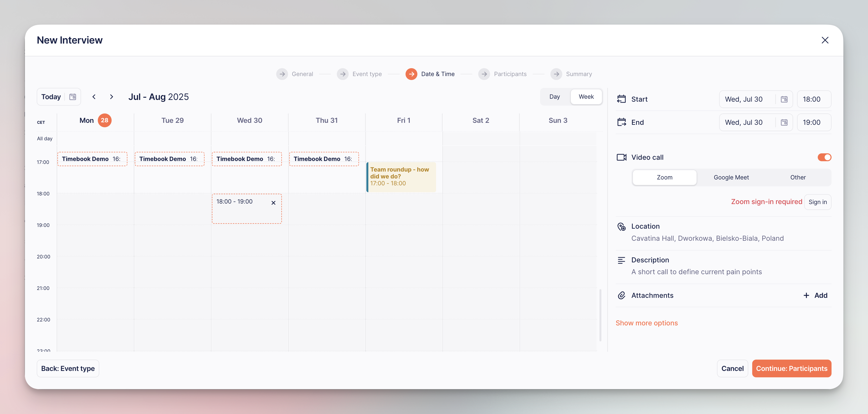868x414 pixels.
Task: Open the End date Wed, Jul 30 field
Action: click(756, 123)
